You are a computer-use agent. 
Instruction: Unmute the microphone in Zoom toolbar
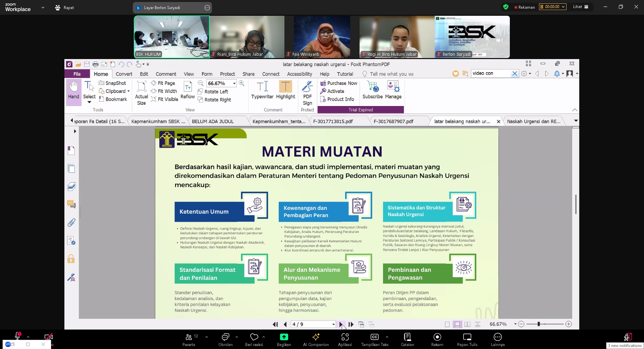(18, 336)
